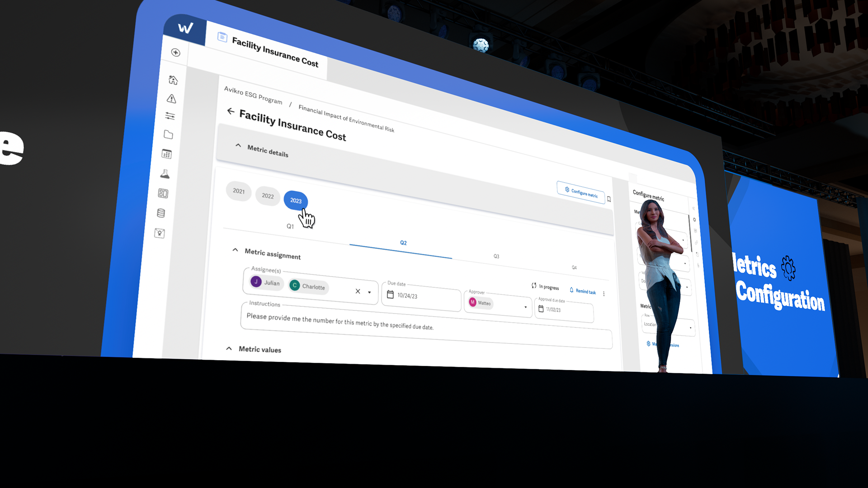Open the folder icon in sidebar
The image size is (868, 488).
coord(168,135)
